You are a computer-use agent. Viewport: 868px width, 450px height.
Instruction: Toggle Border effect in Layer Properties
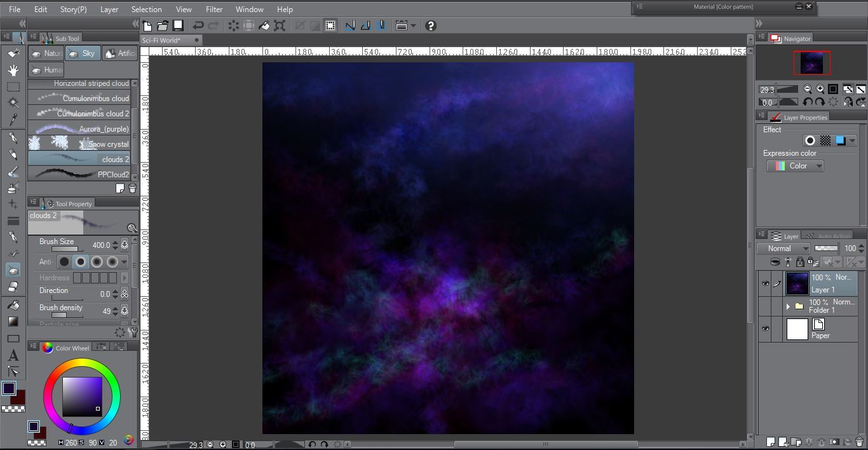(810, 140)
